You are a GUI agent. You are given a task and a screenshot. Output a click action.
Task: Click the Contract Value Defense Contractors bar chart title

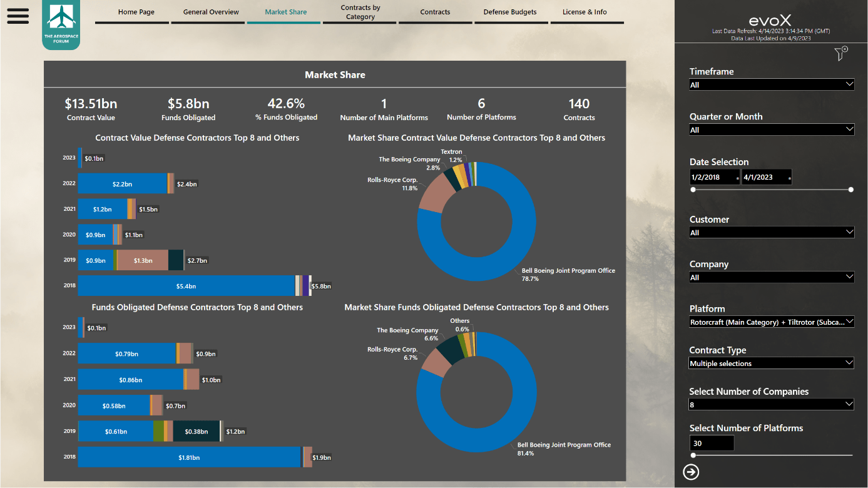(197, 138)
